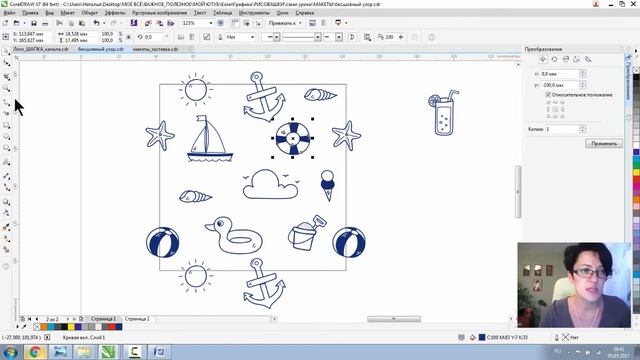Select the Rectangle tool in the toolbox
This screenshot has width=640, height=360.
[6, 125]
